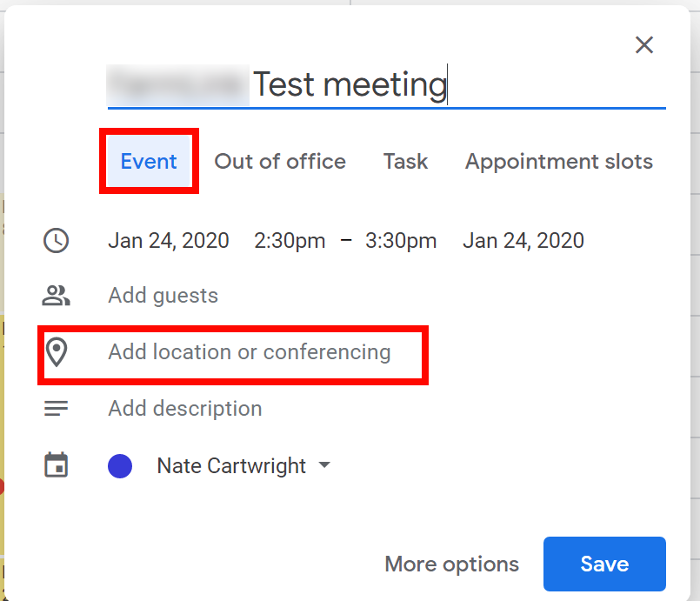Save the Test meeting event
Screen dimensions: 700x601
click(604, 564)
